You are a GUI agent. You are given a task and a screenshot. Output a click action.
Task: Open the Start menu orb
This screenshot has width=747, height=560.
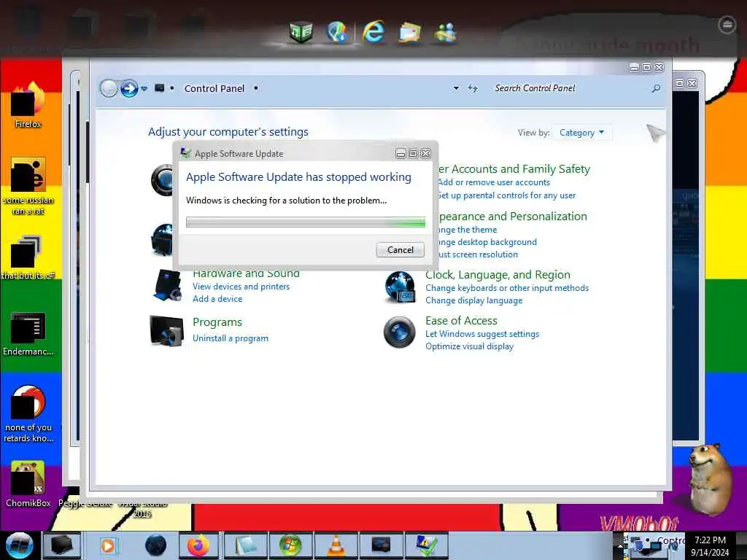point(19,545)
